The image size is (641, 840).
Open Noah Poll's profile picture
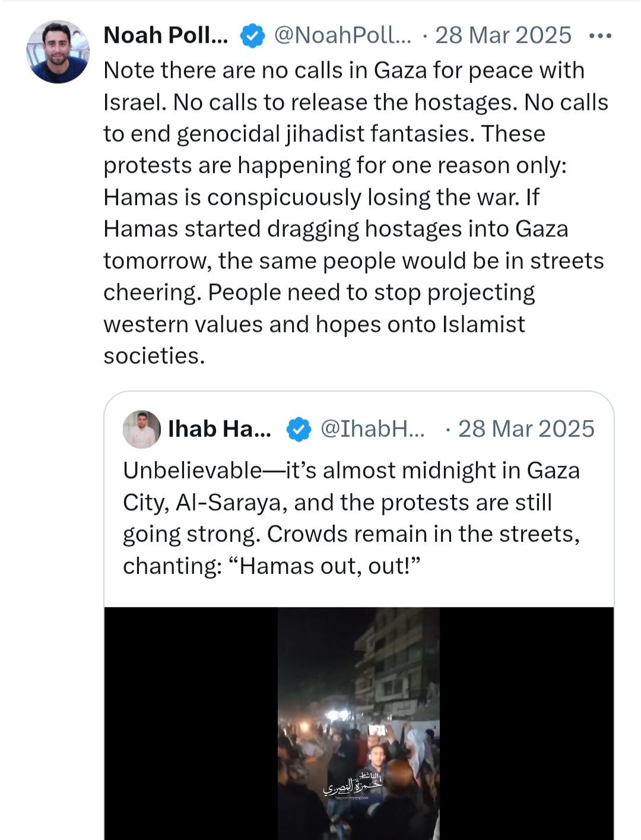(x=58, y=52)
